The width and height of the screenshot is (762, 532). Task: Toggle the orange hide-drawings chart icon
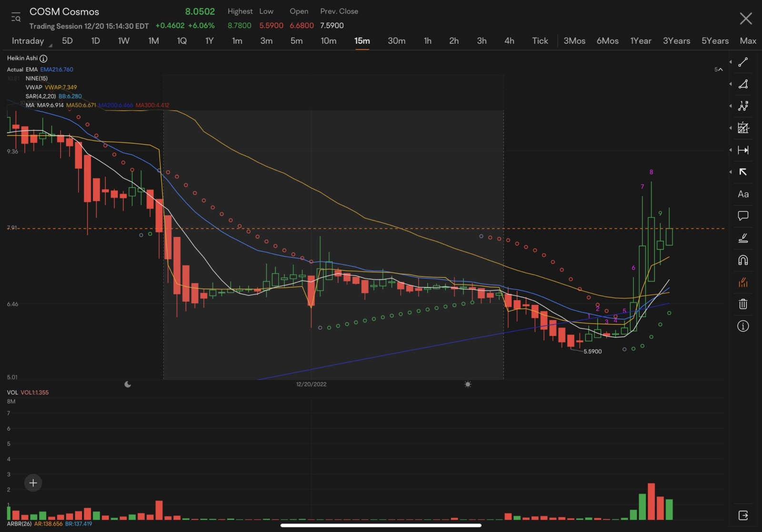coord(743,282)
